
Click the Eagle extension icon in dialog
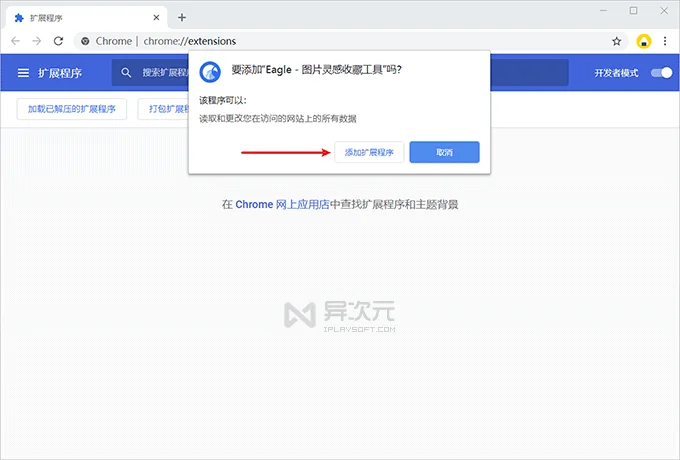click(210, 72)
